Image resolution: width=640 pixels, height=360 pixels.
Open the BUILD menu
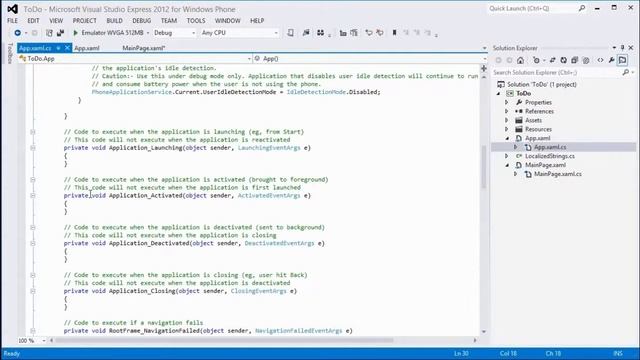(115, 20)
